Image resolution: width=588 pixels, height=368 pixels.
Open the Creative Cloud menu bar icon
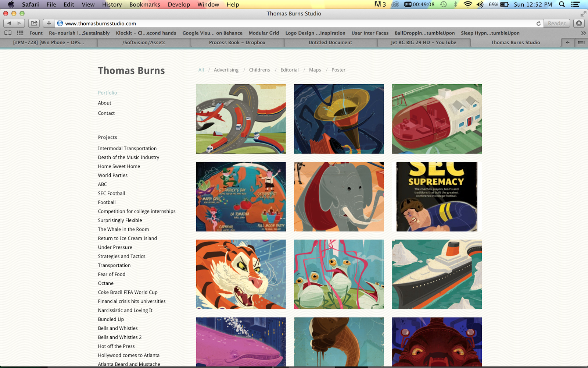point(395,4)
